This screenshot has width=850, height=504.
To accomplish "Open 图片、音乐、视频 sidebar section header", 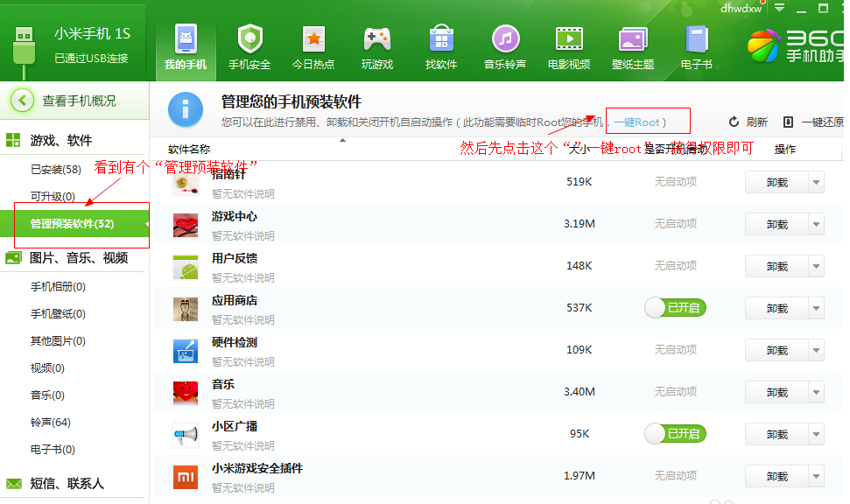I will click(79, 258).
